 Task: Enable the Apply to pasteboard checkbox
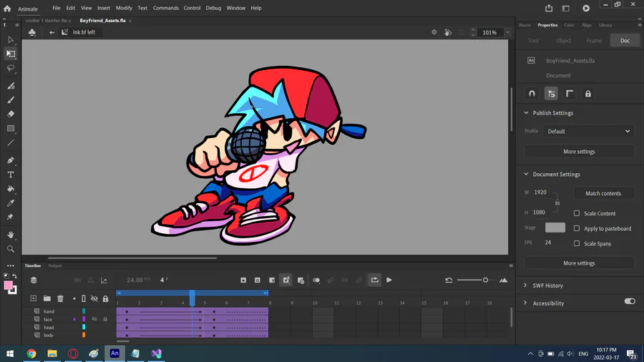pos(577,228)
